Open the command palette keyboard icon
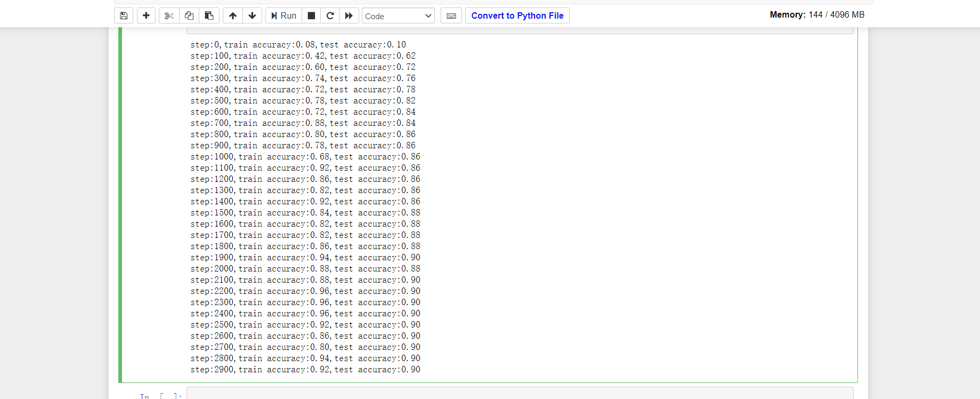This screenshot has height=399, width=980. point(451,15)
